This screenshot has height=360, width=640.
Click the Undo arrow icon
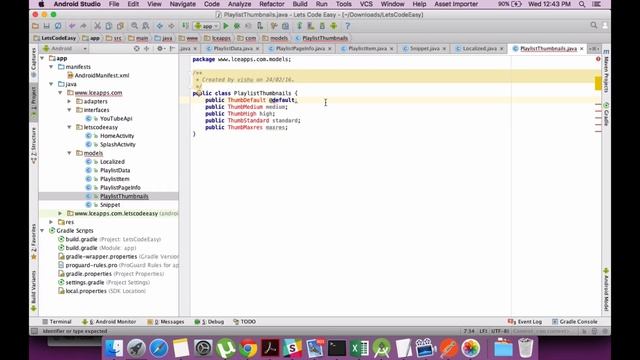point(72,26)
